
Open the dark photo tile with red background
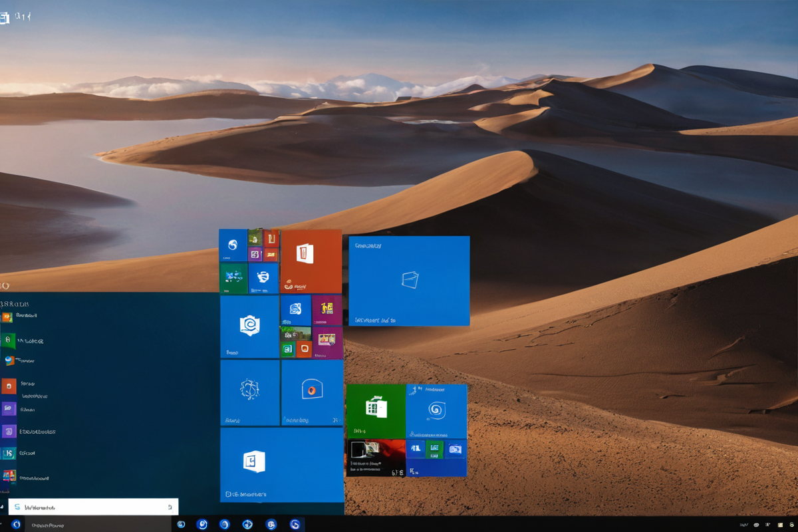(376, 458)
